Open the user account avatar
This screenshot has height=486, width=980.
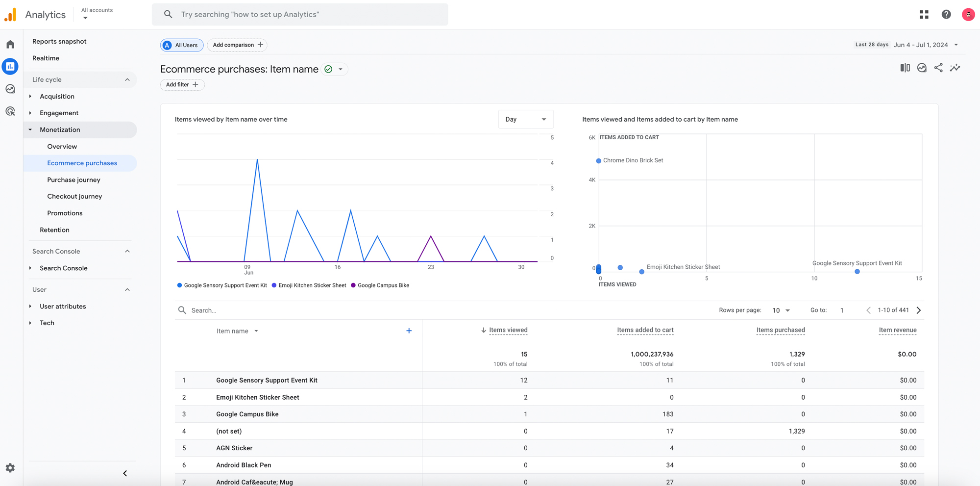coord(968,15)
